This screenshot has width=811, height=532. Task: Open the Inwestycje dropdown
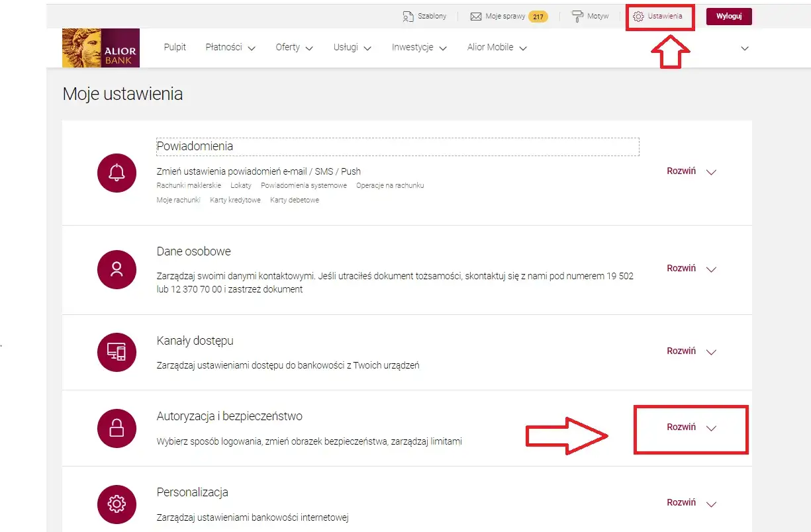click(x=413, y=48)
